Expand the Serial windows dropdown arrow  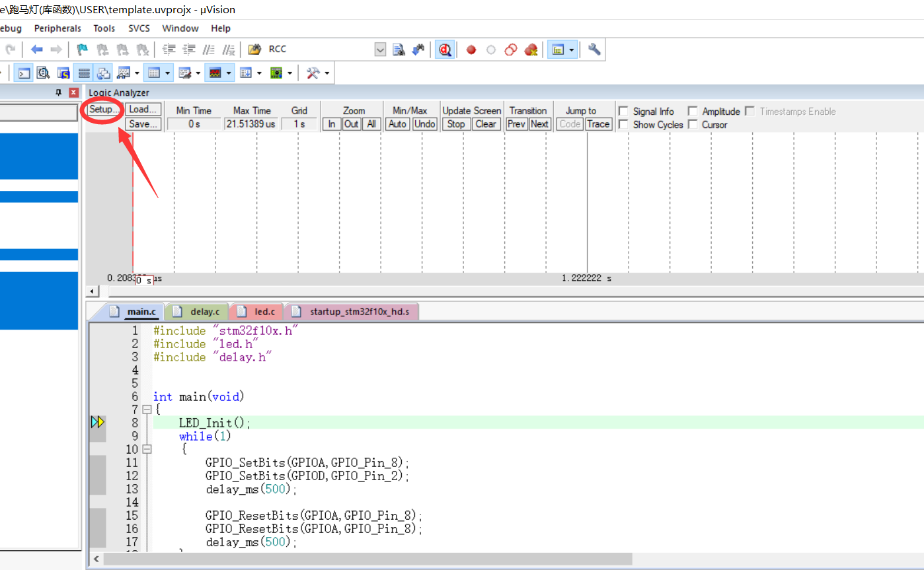coord(198,73)
